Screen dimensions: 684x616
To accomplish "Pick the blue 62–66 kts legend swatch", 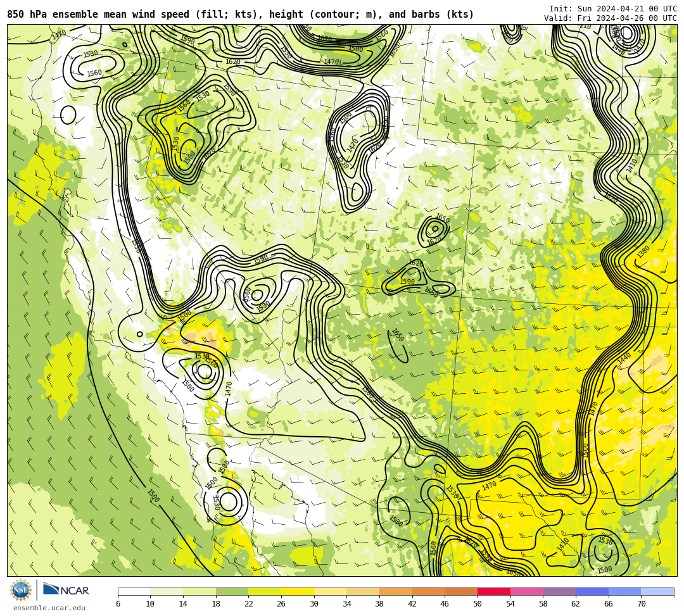I will point(592,591).
